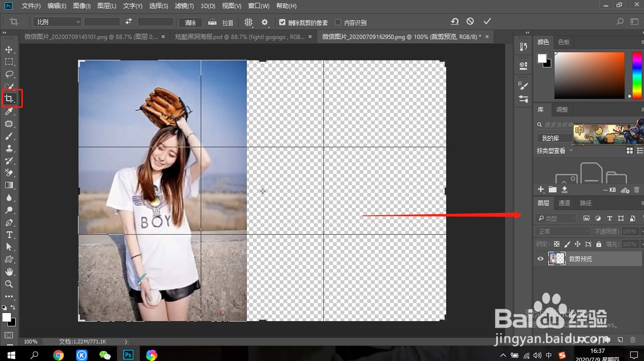Hide the 裁剪预览 layer eye icon
The image size is (644, 361).
click(540, 259)
